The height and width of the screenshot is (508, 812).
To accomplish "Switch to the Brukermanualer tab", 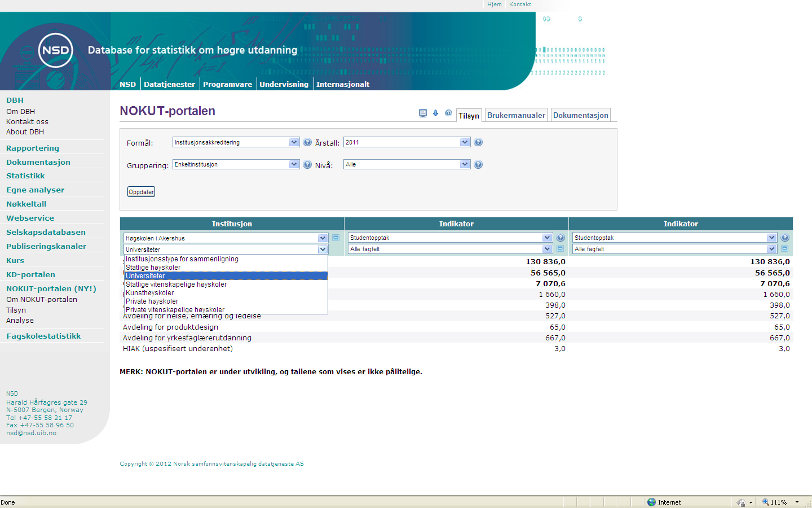I will 516,115.
